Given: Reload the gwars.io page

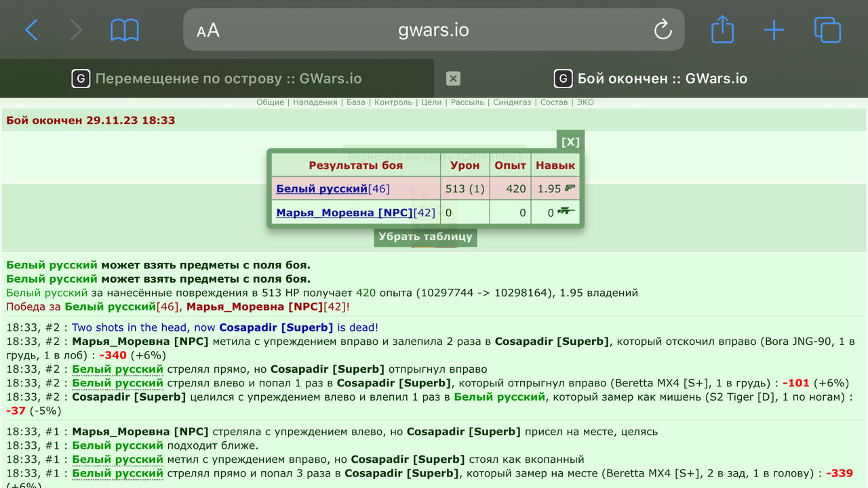Looking at the screenshot, I should tap(663, 30).
